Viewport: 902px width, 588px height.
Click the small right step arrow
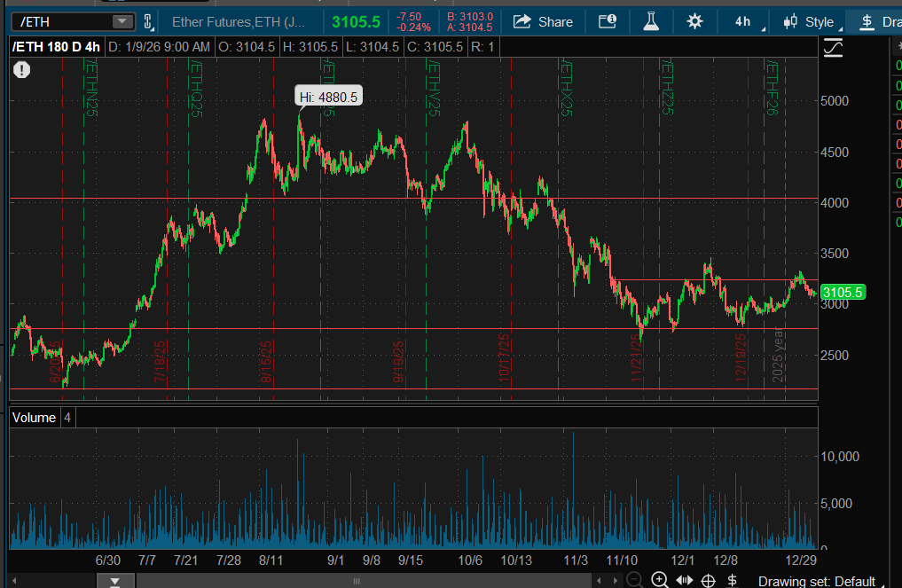(615, 581)
